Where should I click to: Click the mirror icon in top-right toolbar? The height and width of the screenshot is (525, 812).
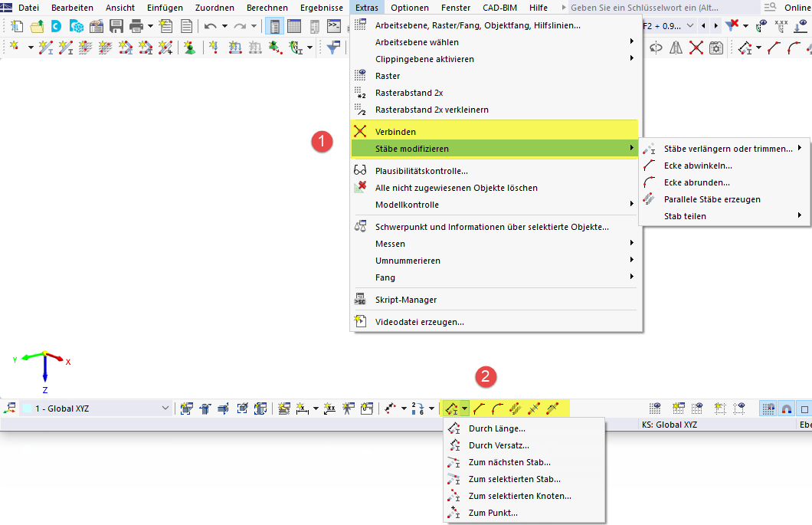click(x=676, y=48)
